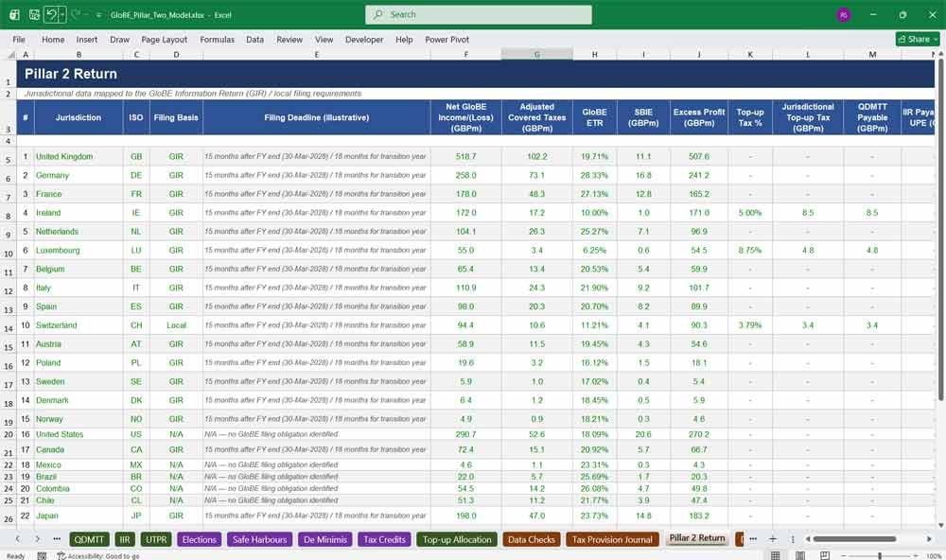Image resolution: width=946 pixels, height=560 pixels.
Task: Switch to the Top-up Allocation sheet tab
Action: pos(457,539)
